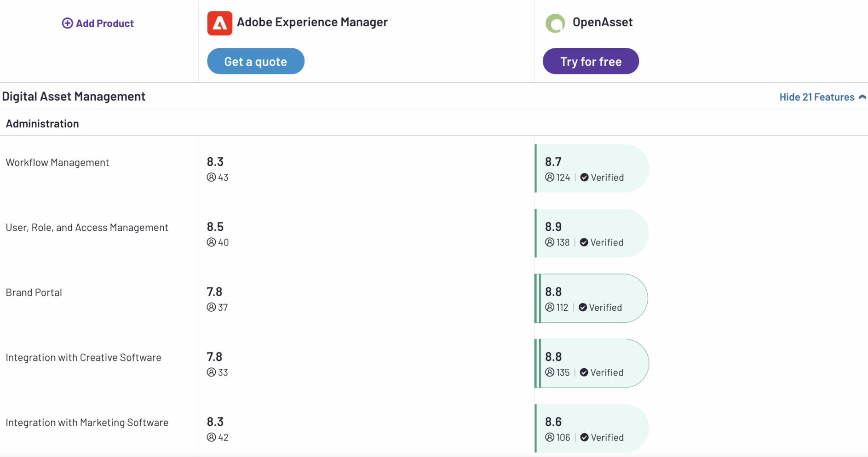Click Adobe's 8.5 access management score
The height and width of the screenshot is (457, 868).
tap(215, 227)
